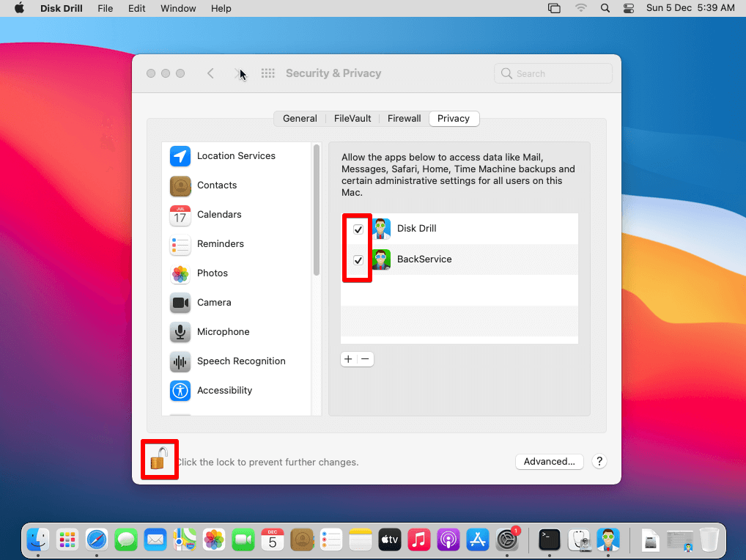Select the Reminders privacy category
The image size is (746, 560).
coord(236,244)
